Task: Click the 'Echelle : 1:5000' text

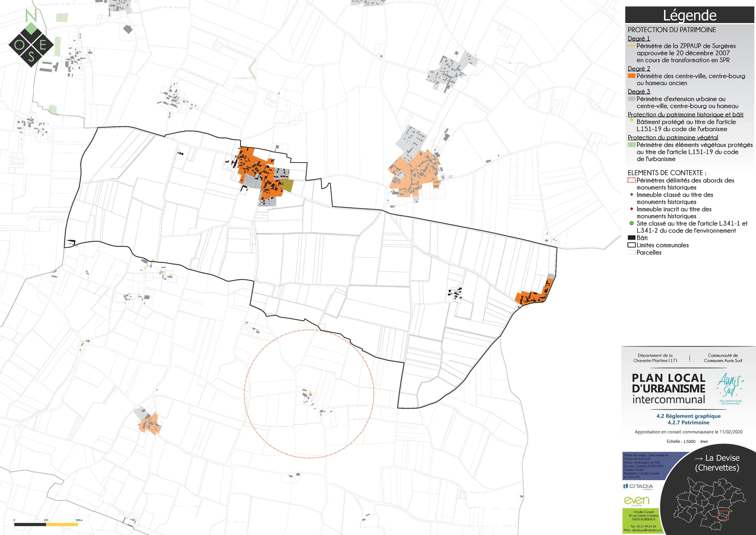Action: coord(681,442)
